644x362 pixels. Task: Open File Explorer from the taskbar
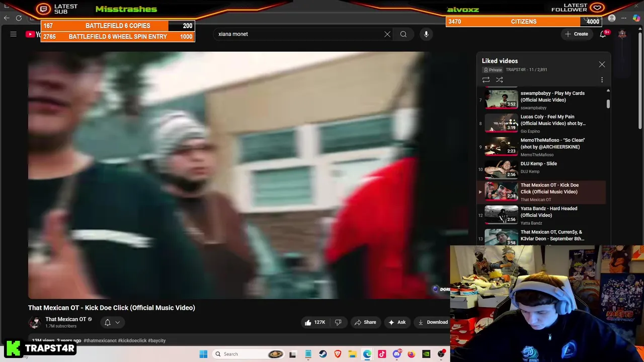pos(352,354)
